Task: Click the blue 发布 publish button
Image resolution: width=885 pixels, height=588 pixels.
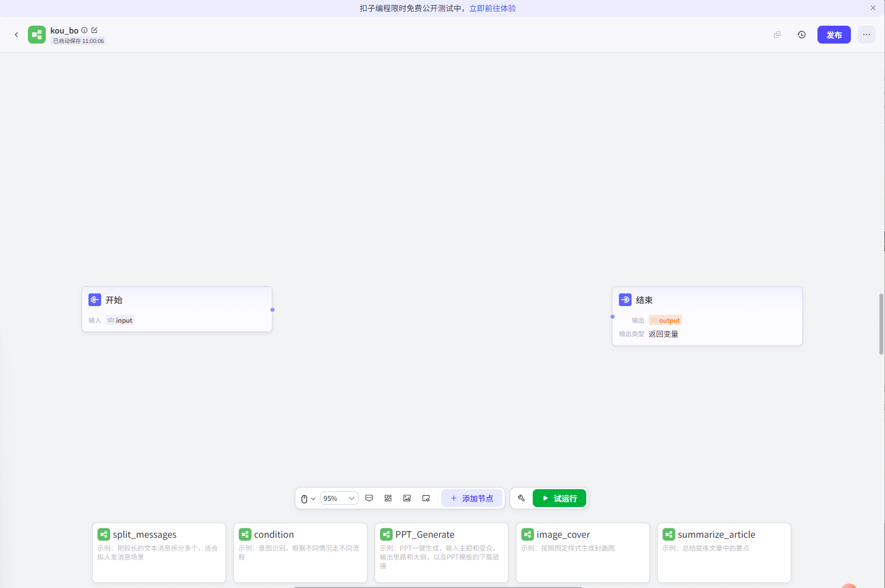Action: pyautogui.click(x=834, y=35)
